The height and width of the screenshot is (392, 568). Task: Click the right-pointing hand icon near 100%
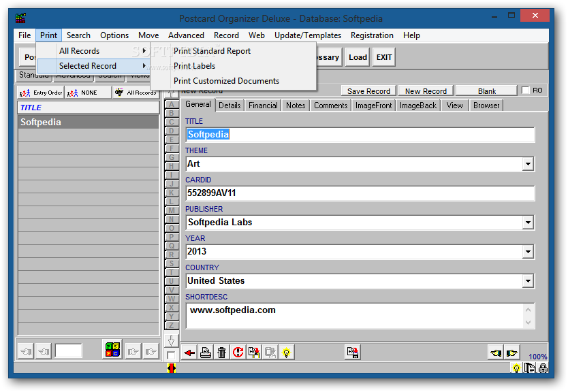click(512, 352)
